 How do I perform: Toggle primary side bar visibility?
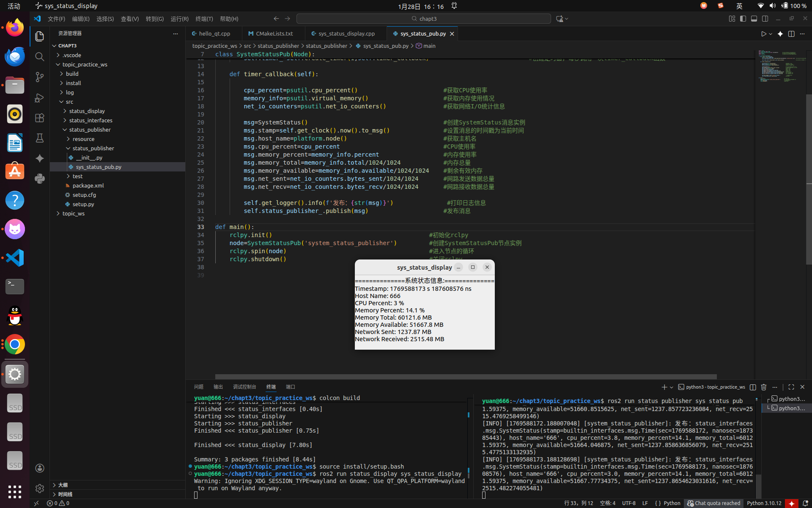(743, 19)
